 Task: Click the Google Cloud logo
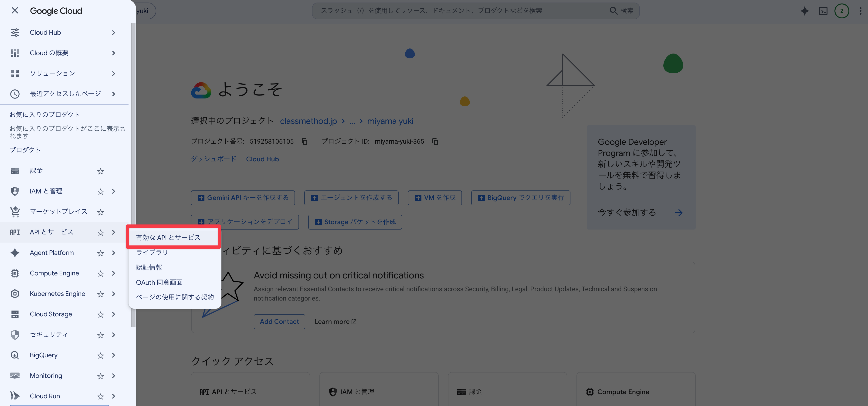click(56, 11)
